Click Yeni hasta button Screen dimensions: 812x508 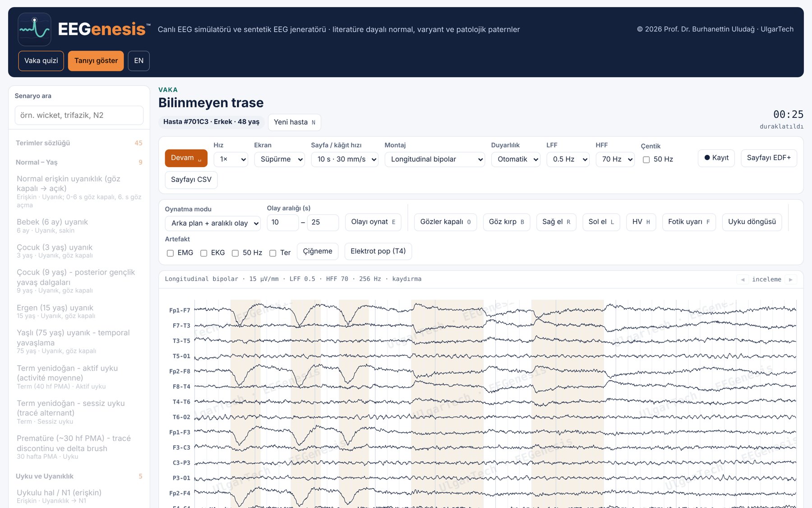(x=295, y=122)
